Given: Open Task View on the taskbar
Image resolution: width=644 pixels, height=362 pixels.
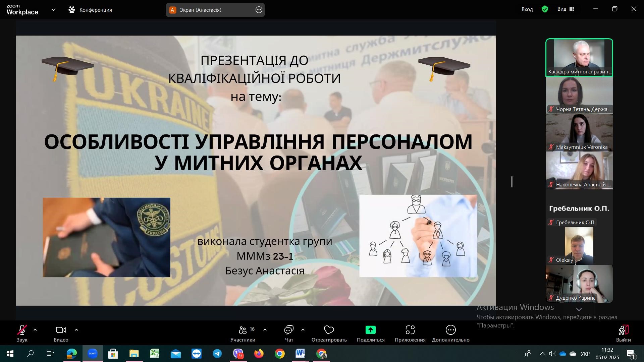Looking at the screenshot, I should pyautogui.click(x=50, y=354).
